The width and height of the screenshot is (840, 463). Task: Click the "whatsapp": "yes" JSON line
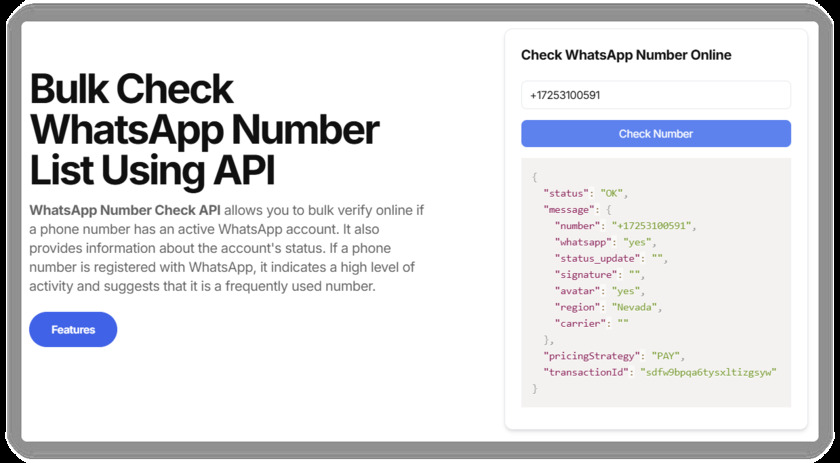tap(605, 242)
